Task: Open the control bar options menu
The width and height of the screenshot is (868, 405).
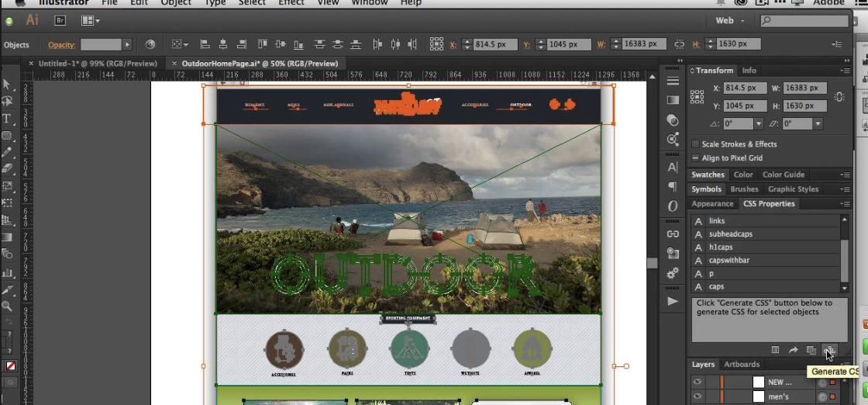Action: 836,44
